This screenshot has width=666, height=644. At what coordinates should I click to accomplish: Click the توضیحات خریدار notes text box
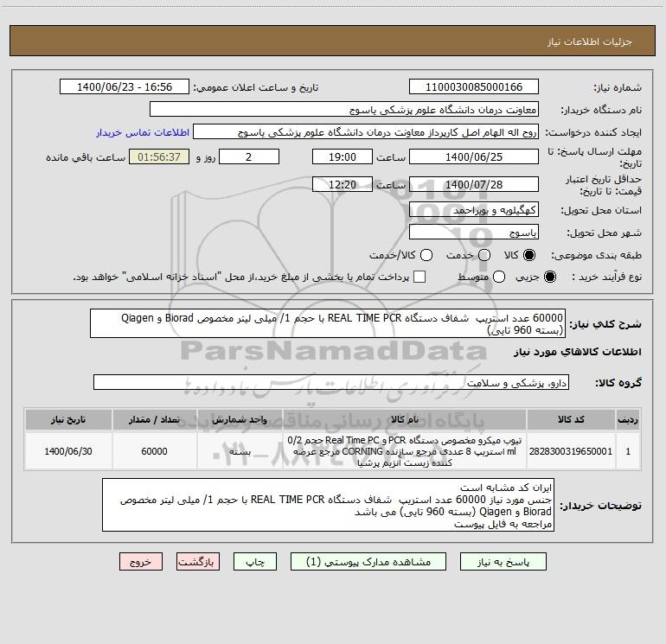coord(329,505)
